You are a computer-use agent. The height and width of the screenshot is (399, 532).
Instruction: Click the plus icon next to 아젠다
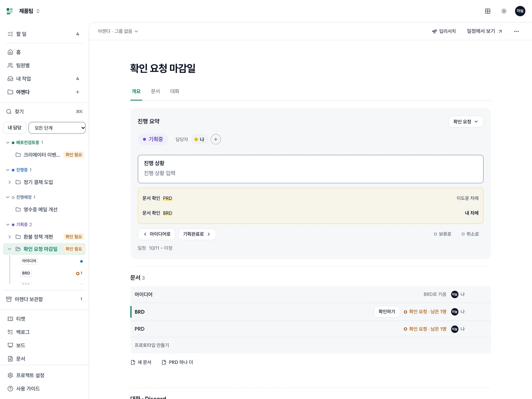coord(77,92)
